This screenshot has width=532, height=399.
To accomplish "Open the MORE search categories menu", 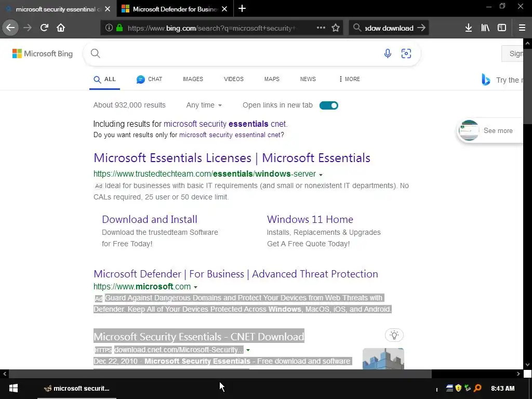I will (350, 79).
